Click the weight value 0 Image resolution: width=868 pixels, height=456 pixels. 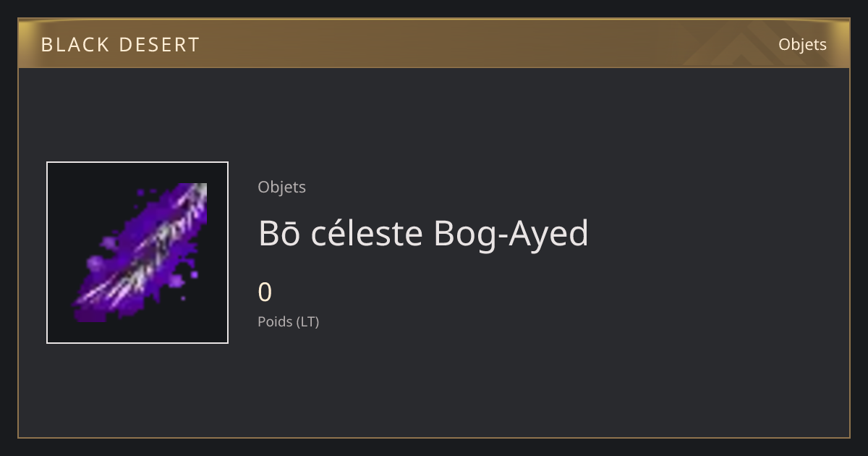[265, 292]
